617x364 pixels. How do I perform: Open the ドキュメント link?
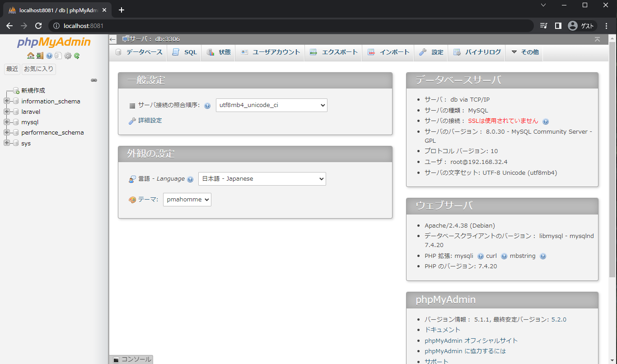(443, 330)
